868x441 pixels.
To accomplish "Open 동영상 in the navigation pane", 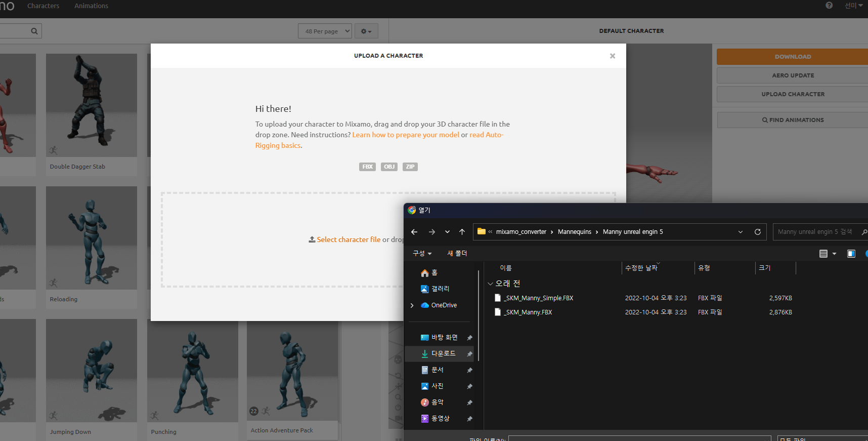I will (x=435, y=419).
